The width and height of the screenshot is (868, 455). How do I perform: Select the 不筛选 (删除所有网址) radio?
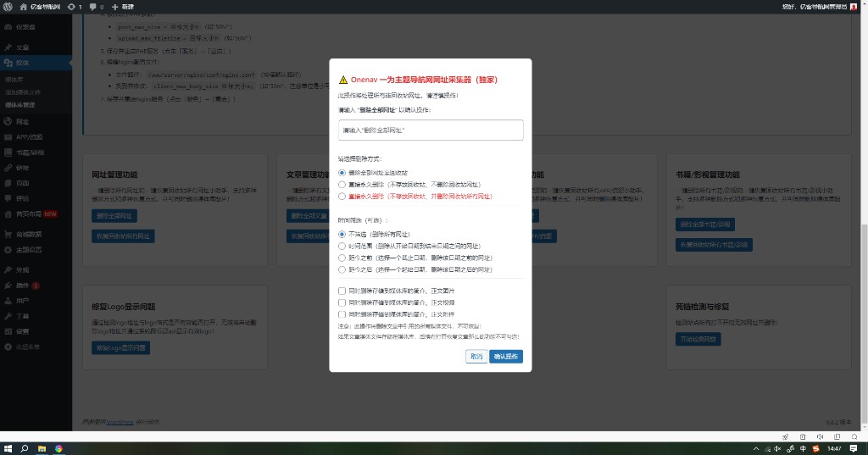(342, 234)
